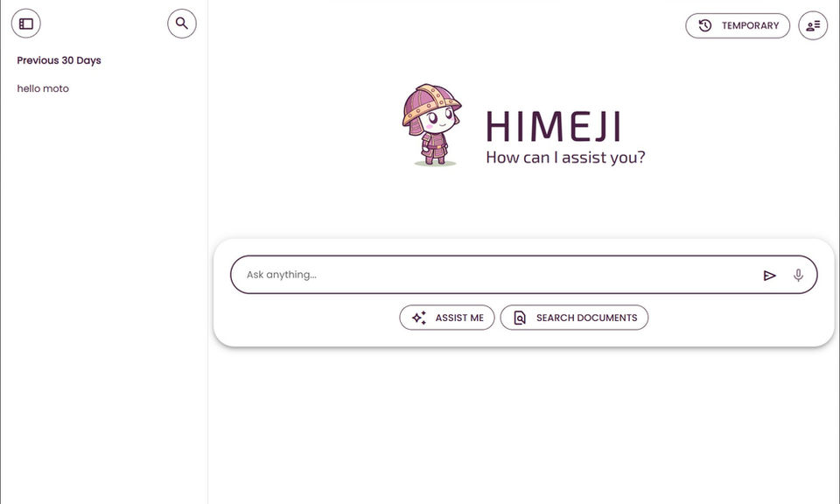840x504 pixels.
Task: Click the Himeji samurai mascot image
Action: [431, 124]
